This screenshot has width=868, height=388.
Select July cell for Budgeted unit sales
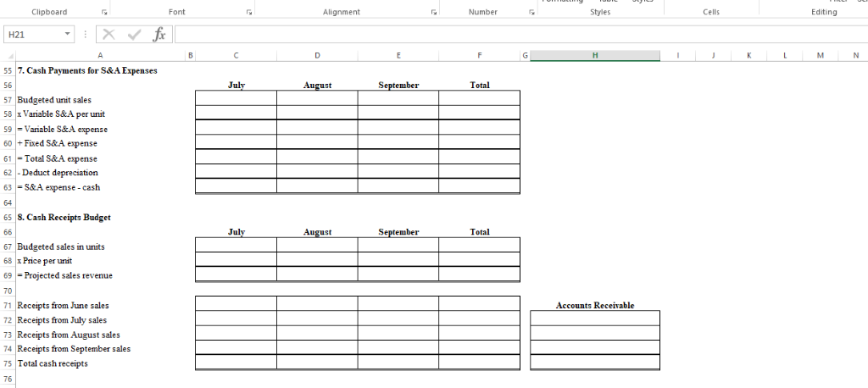[x=236, y=98]
